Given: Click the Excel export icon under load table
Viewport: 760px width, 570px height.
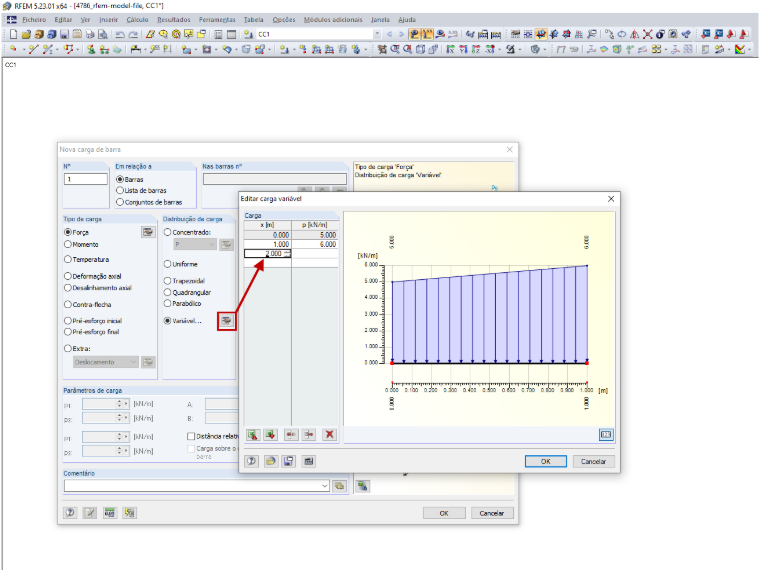Looking at the screenshot, I should [270, 434].
